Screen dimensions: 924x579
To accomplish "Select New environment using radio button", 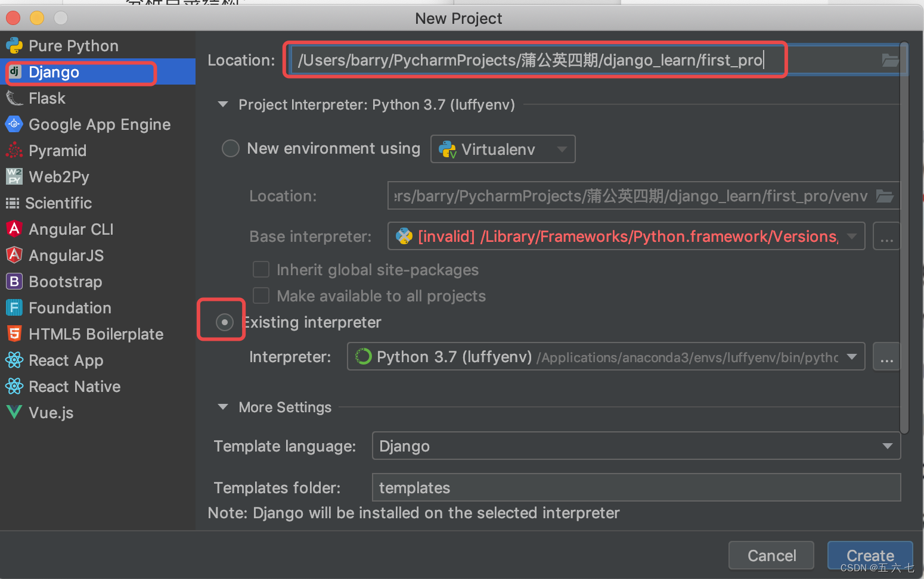I will [231, 148].
